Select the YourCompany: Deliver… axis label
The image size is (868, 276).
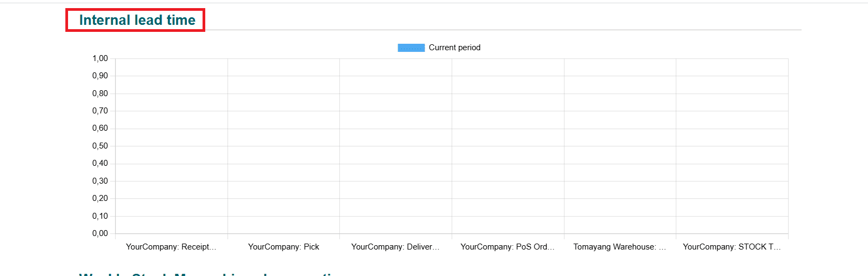(395, 247)
